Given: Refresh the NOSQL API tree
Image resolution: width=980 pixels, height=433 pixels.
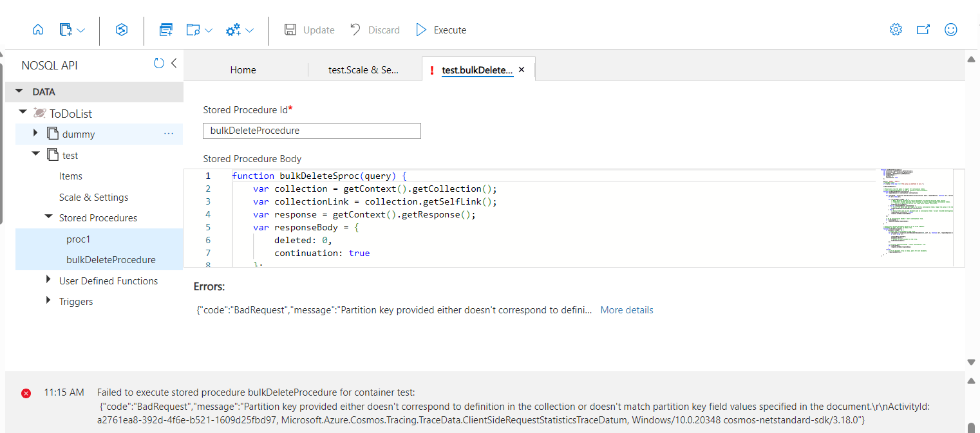Looking at the screenshot, I should 159,64.
